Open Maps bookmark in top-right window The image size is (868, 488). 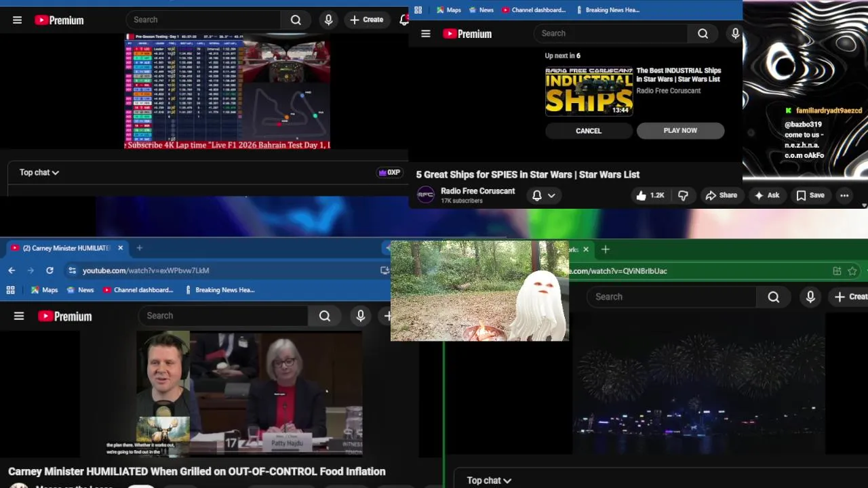448,10
